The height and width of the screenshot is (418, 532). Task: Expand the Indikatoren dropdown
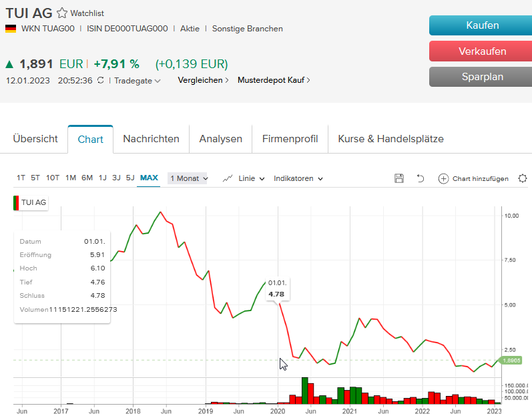tap(298, 178)
